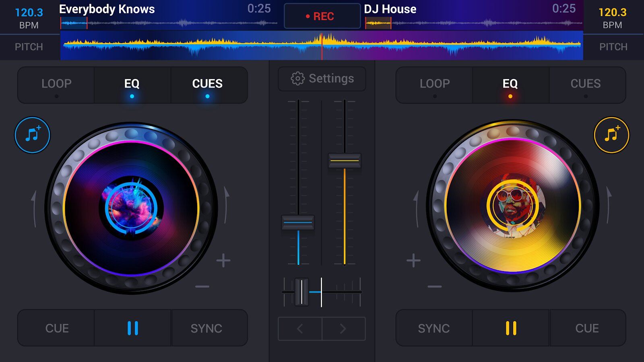644x362 pixels.
Task: Nudge the crossfader with the left arrow
Action: tap(300, 329)
